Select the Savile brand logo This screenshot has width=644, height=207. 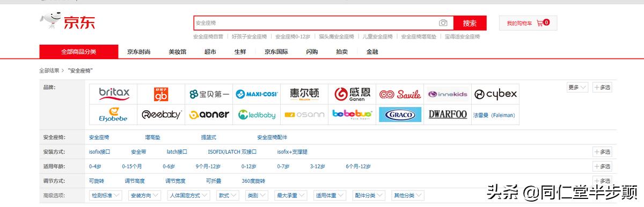point(400,94)
